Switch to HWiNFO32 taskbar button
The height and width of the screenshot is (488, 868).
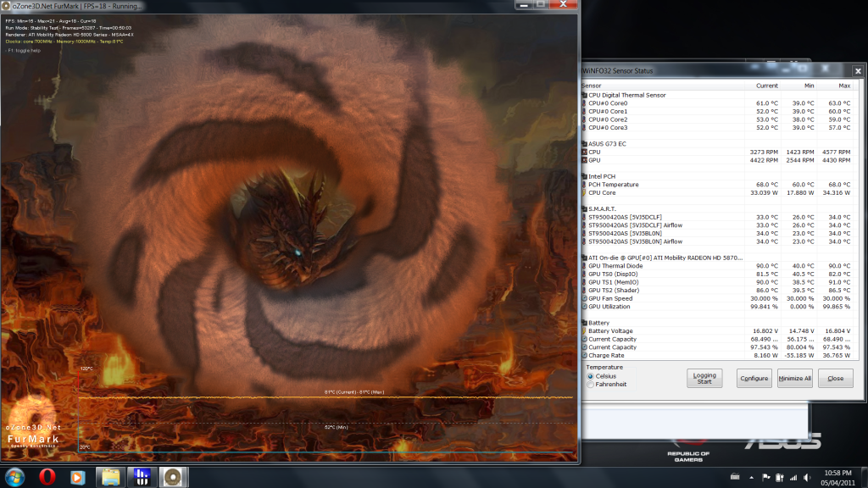pyautogui.click(x=142, y=477)
